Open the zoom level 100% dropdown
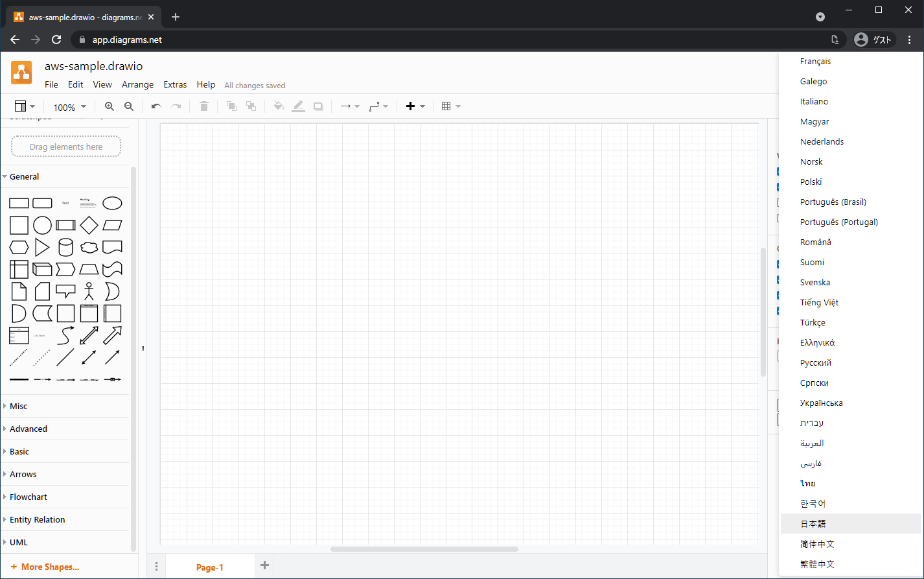The image size is (924, 579). [x=69, y=107]
